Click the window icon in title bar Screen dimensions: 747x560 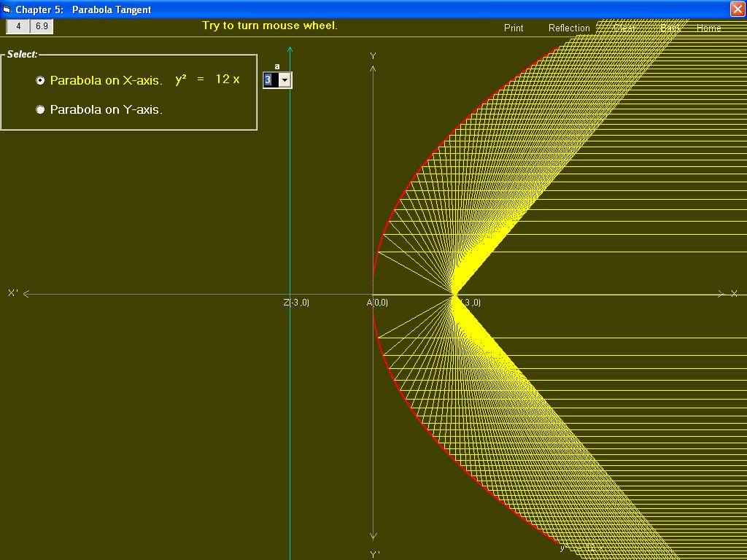coord(7,9)
